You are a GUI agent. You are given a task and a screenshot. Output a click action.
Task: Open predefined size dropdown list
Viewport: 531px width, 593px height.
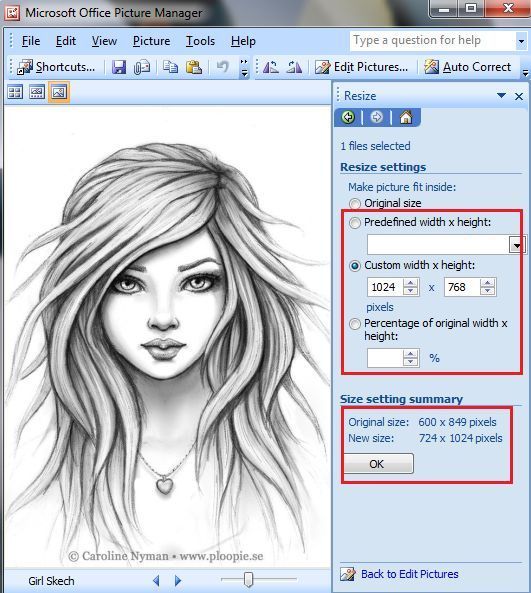(517, 245)
